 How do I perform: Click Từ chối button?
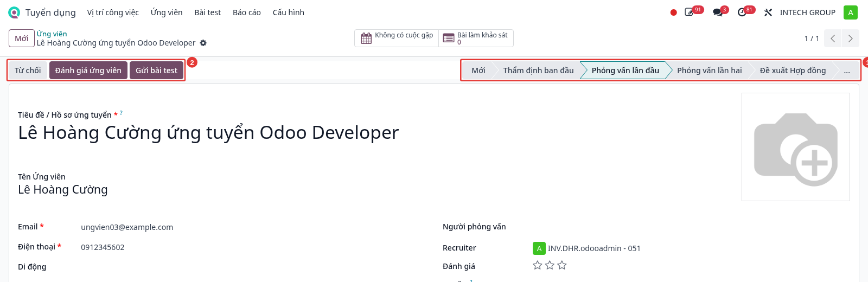(28, 70)
